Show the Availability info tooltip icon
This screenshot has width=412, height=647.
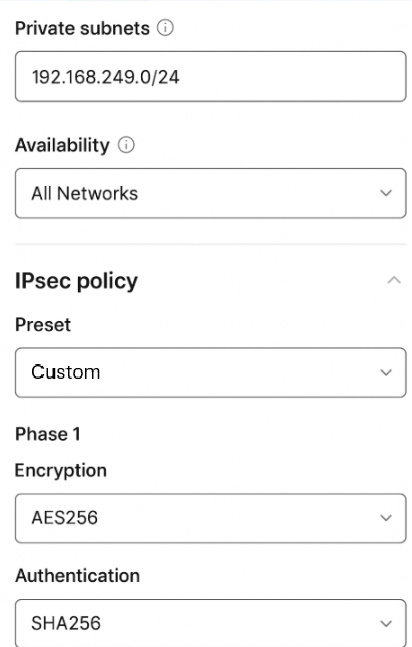(x=126, y=145)
